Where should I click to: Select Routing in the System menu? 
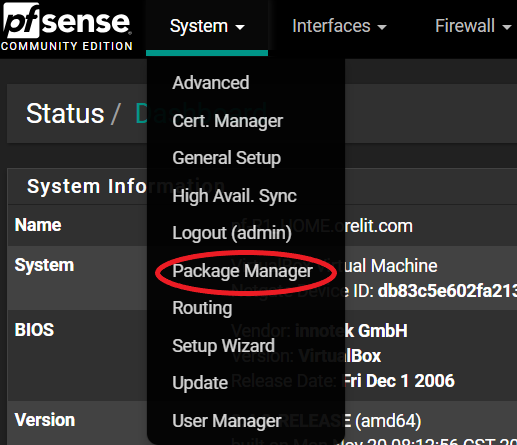coord(202,308)
